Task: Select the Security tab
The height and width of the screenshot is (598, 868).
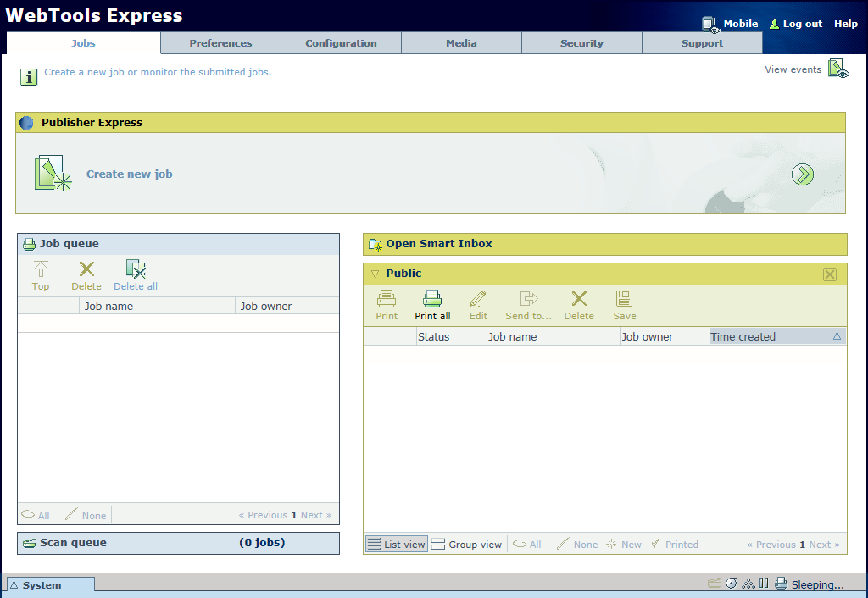Action: 581,43
